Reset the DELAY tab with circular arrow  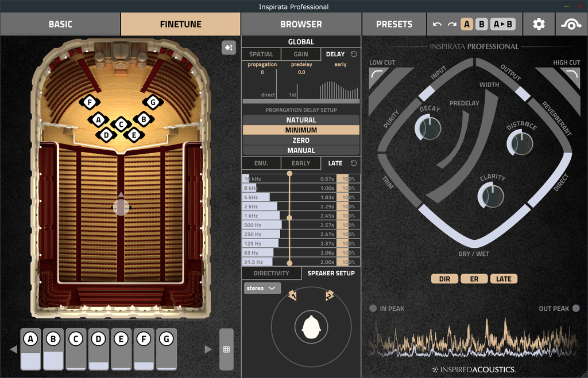(354, 54)
